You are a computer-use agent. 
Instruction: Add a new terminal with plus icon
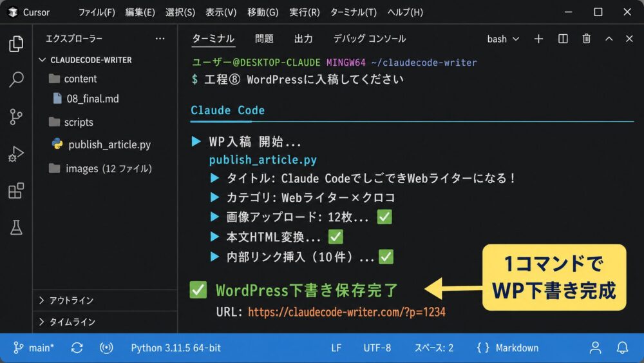coord(538,39)
